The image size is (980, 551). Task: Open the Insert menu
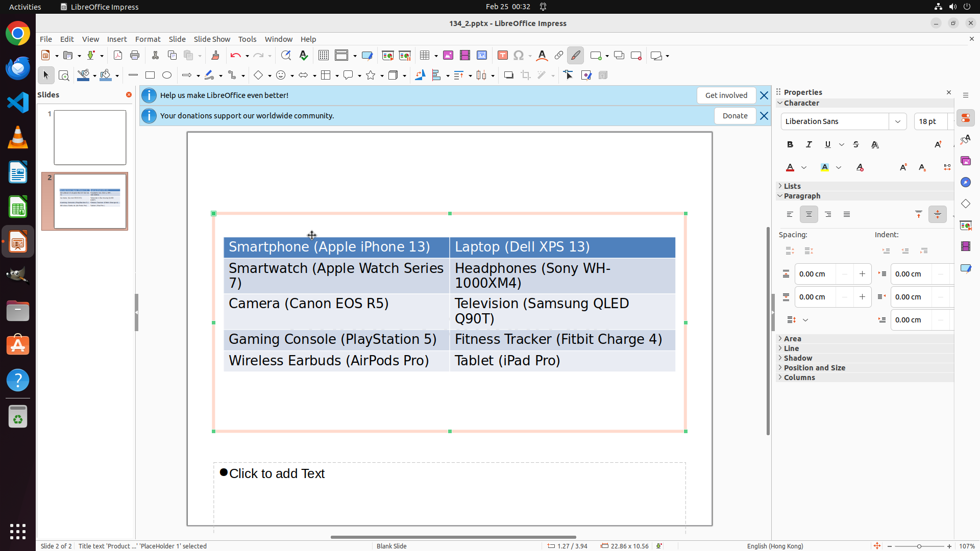click(117, 39)
